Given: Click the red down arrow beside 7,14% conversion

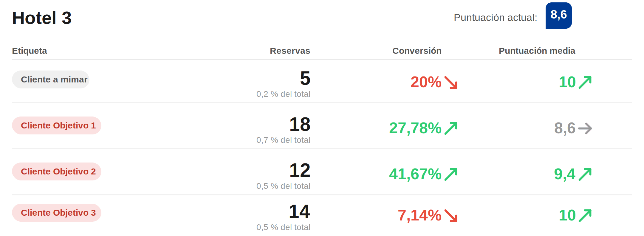Looking at the screenshot, I should [451, 216].
